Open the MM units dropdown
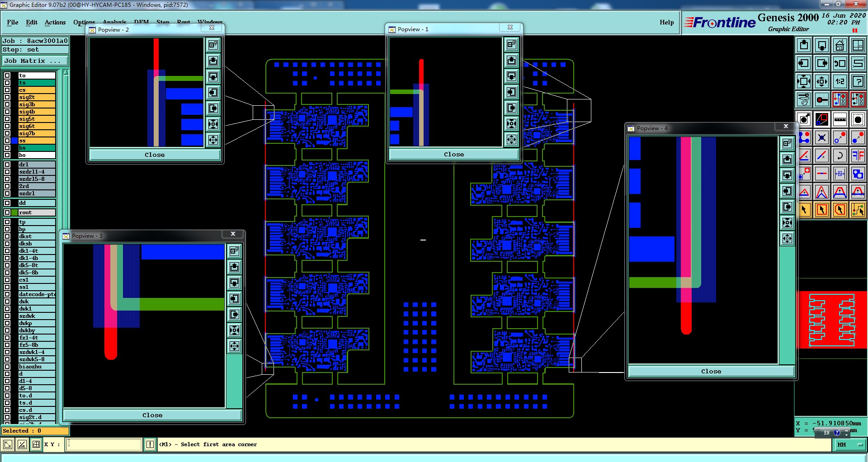 pyautogui.click(x=849, y=445)
